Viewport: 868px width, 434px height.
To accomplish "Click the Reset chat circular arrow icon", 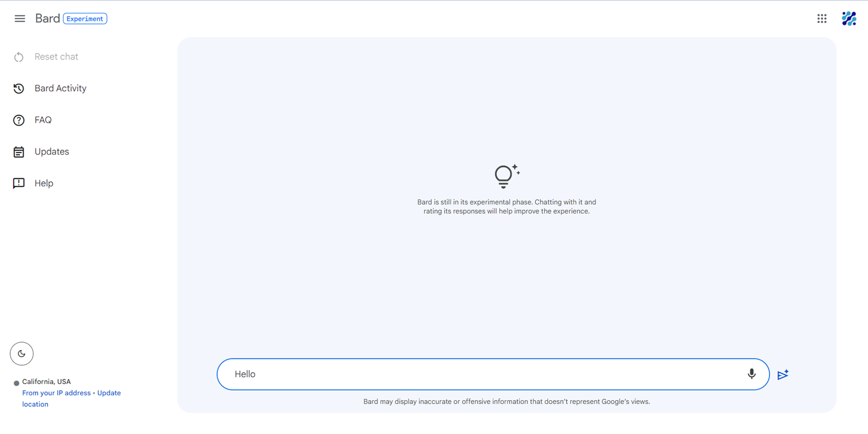I will (x=19, y=57).
